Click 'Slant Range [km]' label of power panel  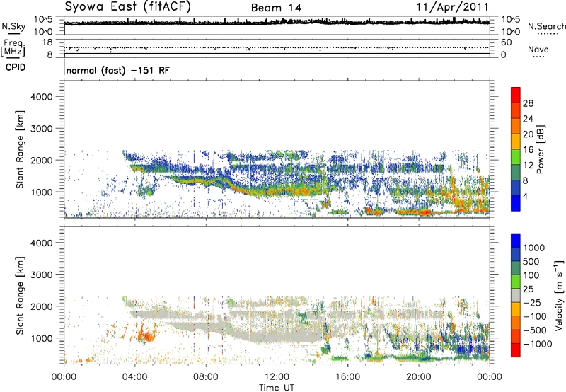tap(20, 149)
